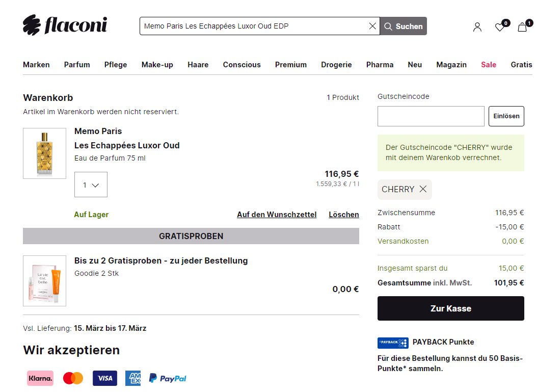Open the wishlist heart icon
Image resolution: width=536 pixels, height=392 pixels.
coord(500,27)
